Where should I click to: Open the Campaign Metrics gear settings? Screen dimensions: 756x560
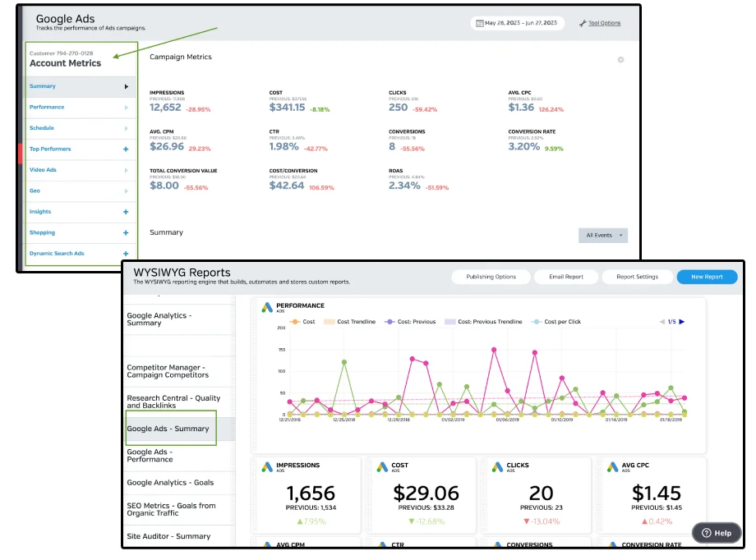pos(620,60)
